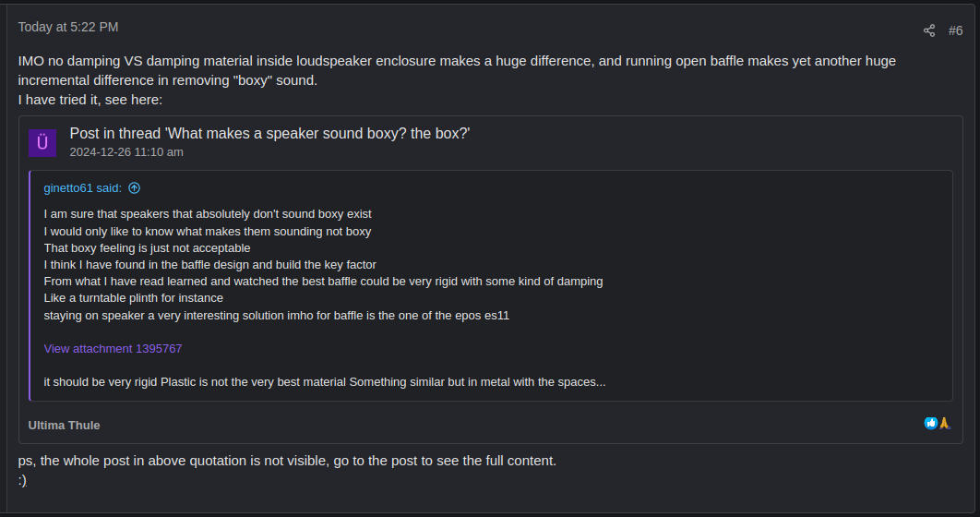Open 'What makes a speaker sound boxy?' thread post
Viewport: 980px width, 517px height.
point(269,133)
